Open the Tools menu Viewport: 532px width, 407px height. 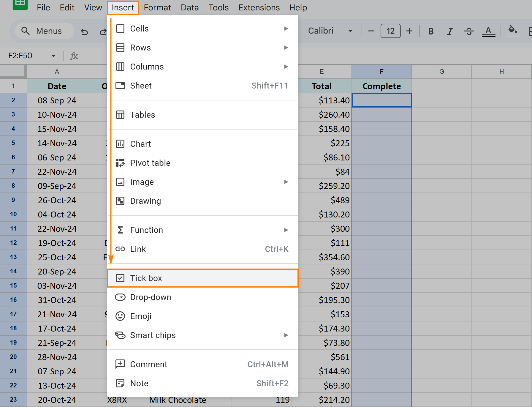tap(218, 7)
